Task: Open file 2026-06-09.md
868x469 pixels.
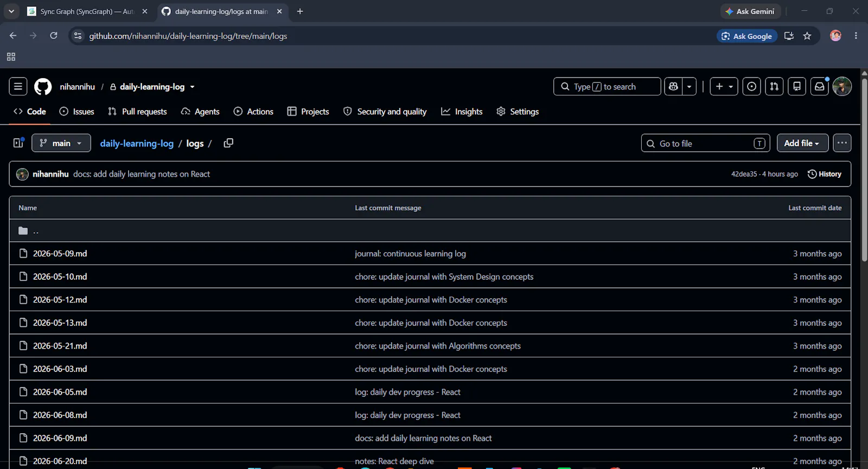Action: click(x=60, y=438)
